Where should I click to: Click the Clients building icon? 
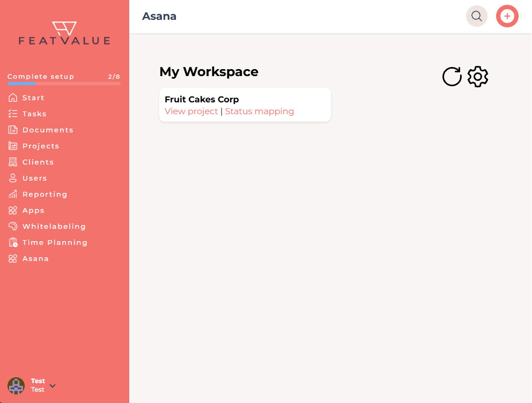[x=13, y=162]
